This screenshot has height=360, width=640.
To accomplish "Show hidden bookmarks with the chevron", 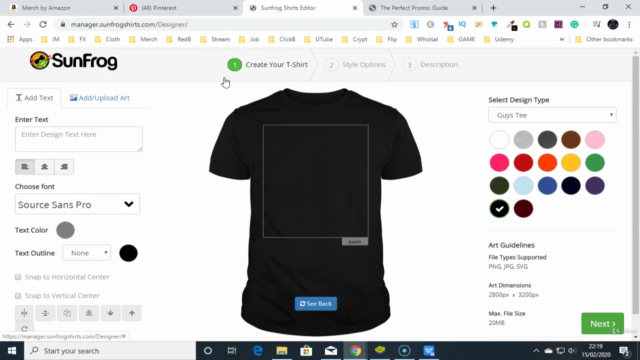I will point(562,39).
